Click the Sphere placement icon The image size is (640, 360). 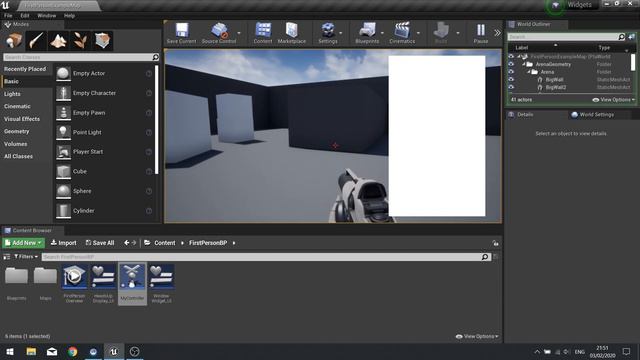[x=63, y=191]
